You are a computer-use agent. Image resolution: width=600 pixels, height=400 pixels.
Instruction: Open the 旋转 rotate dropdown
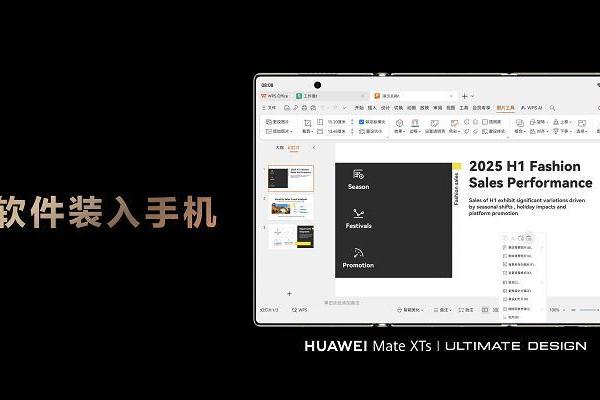[x=539, y=122]
